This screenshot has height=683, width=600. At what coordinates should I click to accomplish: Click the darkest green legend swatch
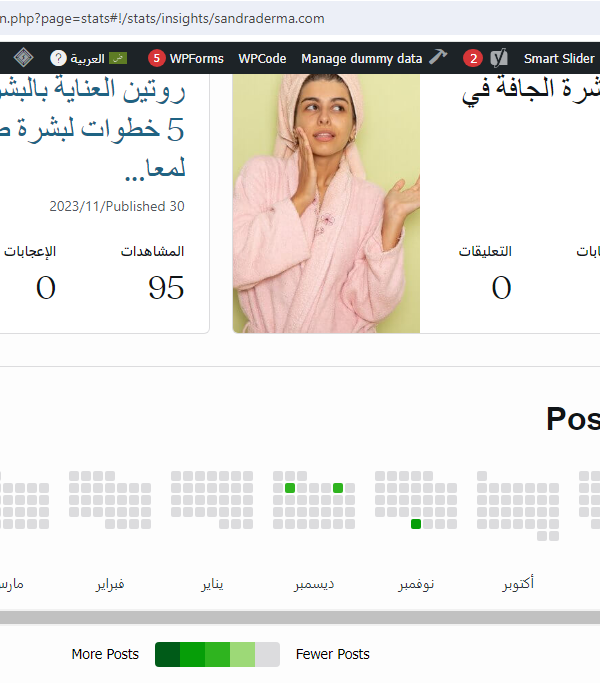click(x=167, y=654)
